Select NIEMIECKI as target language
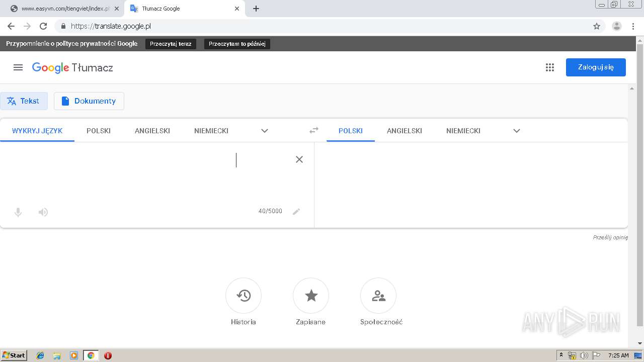644x362 pixels. point(463,131)
